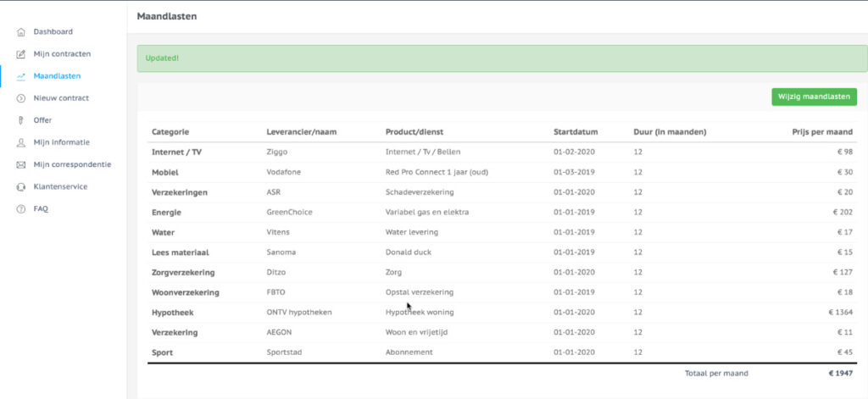
Task: Click the Energie category cell
Action: [x=167, y=213]
